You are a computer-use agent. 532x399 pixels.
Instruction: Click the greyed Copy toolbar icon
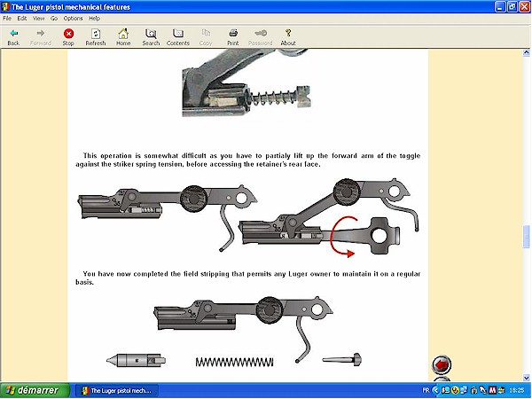pyautogui.click(x=206, y=33)
